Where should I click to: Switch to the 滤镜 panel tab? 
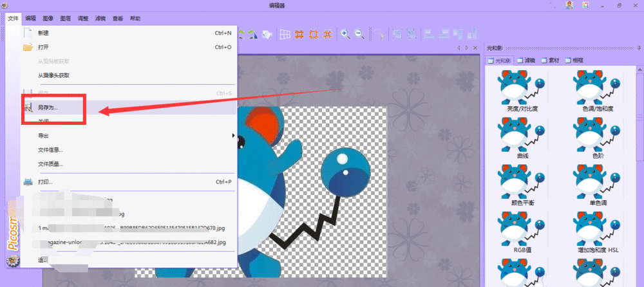point(526,60)
